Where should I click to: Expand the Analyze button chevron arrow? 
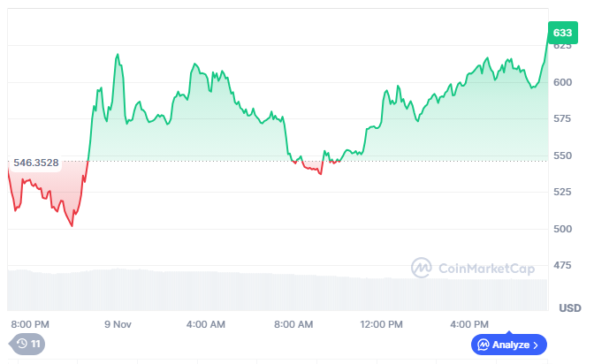[x=536, y=344]
